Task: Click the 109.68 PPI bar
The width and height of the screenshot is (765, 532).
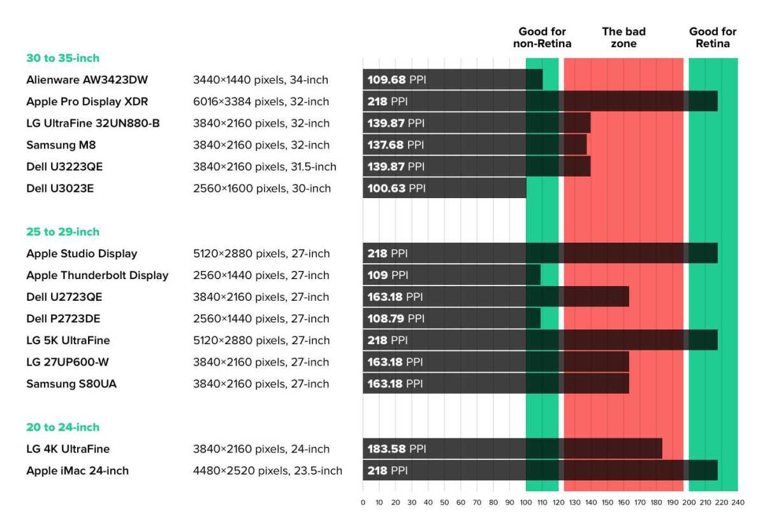Action: pyautogui.click(x=453, y=80)
